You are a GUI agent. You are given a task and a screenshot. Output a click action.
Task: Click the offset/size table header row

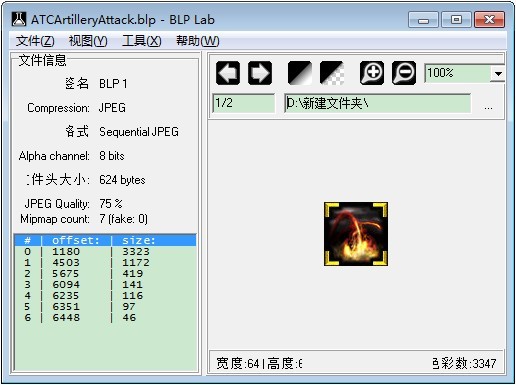coord(105,240)
